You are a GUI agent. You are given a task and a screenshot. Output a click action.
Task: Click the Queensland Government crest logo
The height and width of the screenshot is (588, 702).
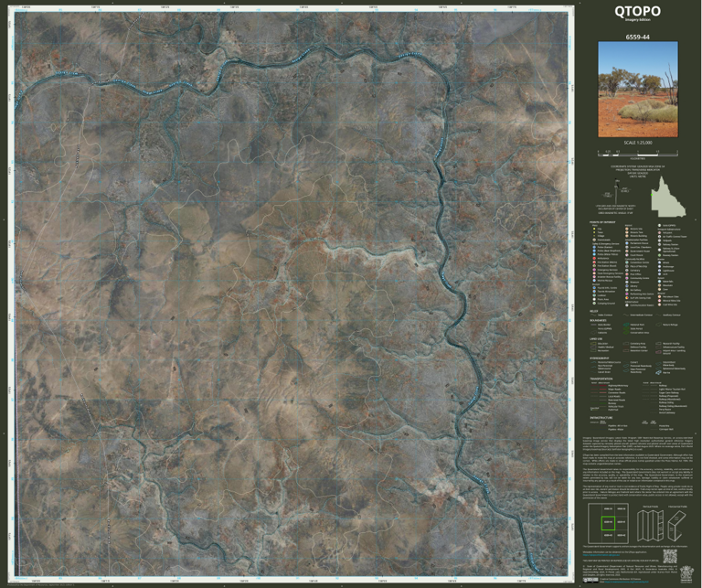point(686,574)
